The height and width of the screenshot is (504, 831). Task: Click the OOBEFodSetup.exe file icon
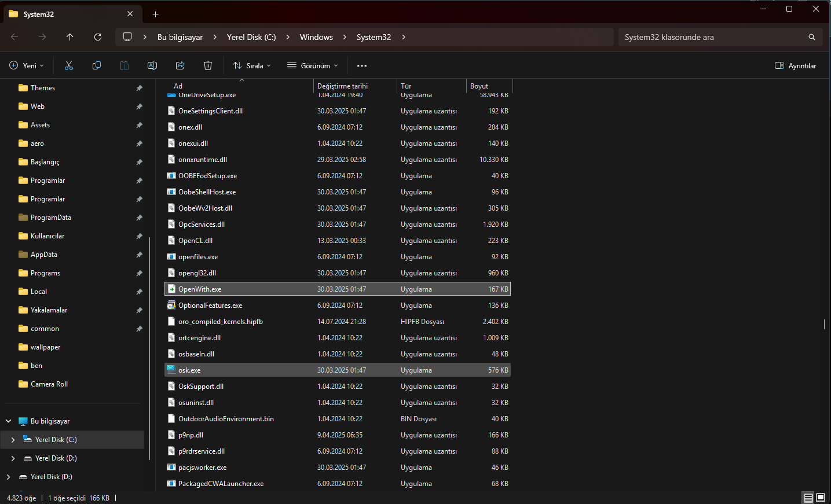pyautogui.click(x=171, y=175)
